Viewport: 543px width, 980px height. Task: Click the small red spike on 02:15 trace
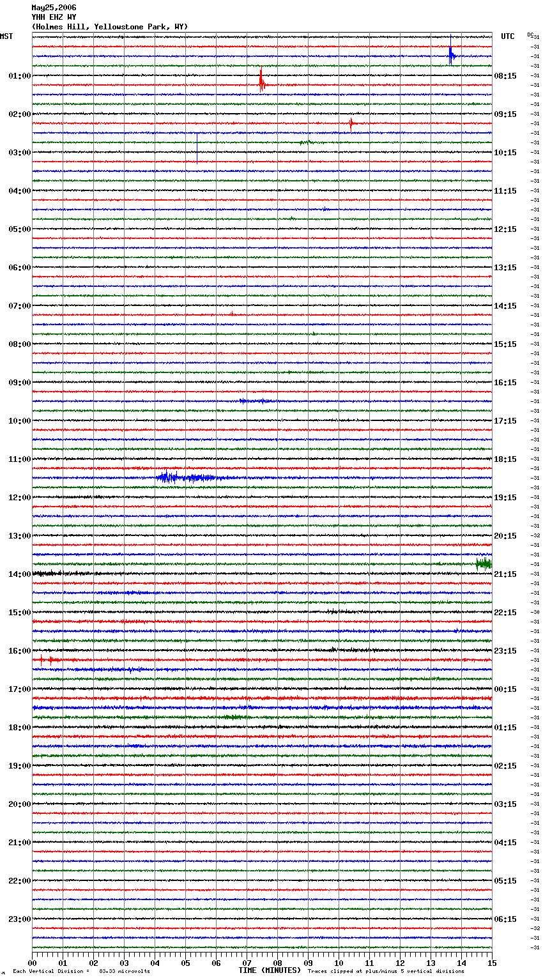point(351,123)
